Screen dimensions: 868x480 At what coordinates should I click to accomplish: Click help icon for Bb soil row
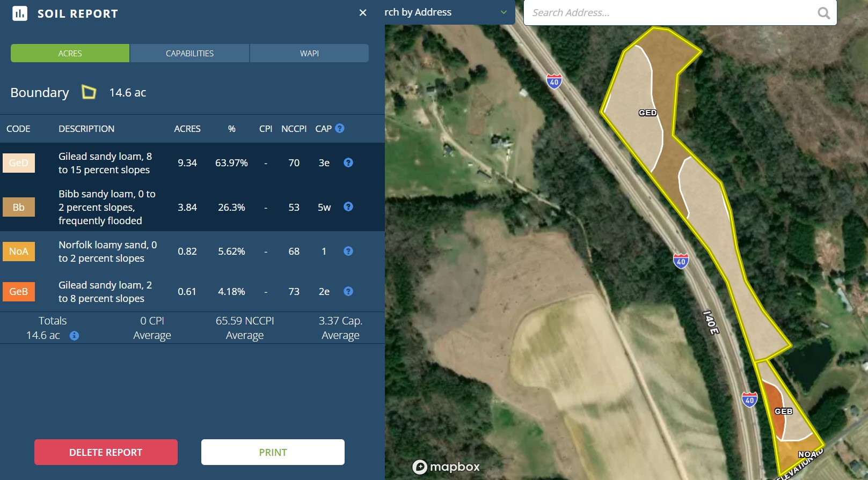(348, 206)
